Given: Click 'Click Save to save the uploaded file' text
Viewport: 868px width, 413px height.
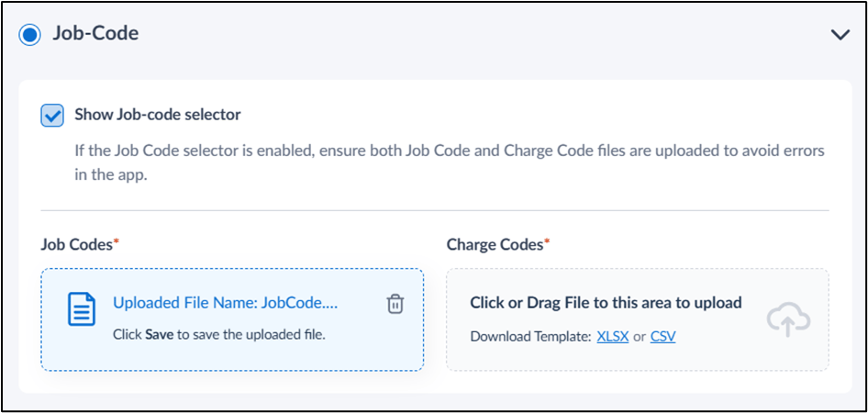Looking at the screenshot, I should (218, 335).
